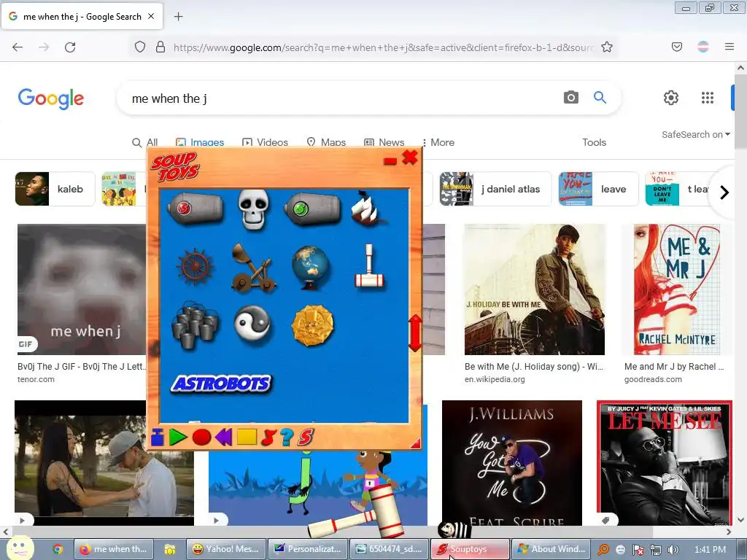This screenshot has width=747, height=560.
Task: Search by image with camera icon
Action: (x=570, y=98)
